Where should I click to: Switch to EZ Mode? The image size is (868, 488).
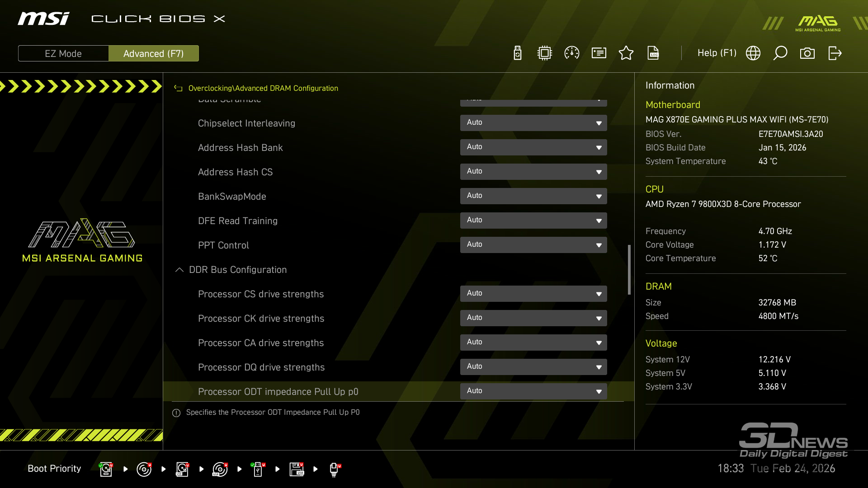tap(63, 53)
